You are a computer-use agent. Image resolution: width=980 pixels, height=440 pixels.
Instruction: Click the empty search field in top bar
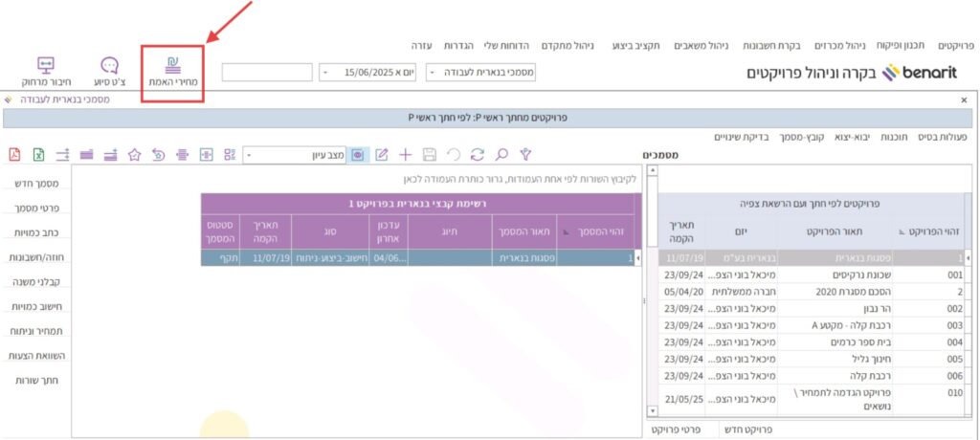point(267,73)
